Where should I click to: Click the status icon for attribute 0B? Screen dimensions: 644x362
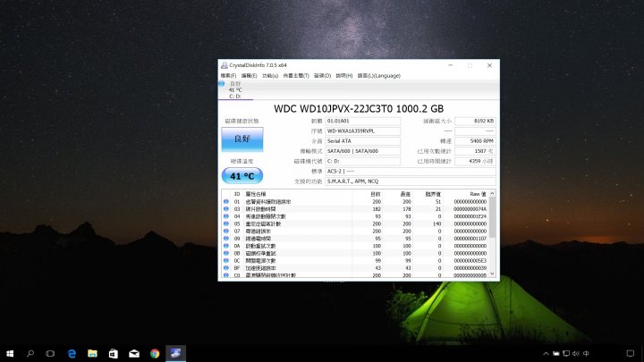tap(226, 253)
